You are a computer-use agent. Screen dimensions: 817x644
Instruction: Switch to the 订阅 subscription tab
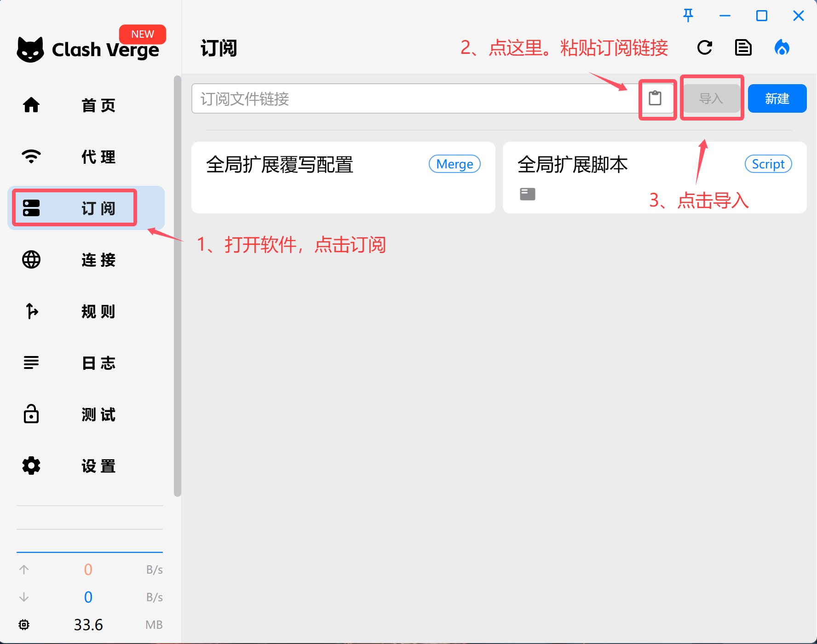(x=89, y=208)
